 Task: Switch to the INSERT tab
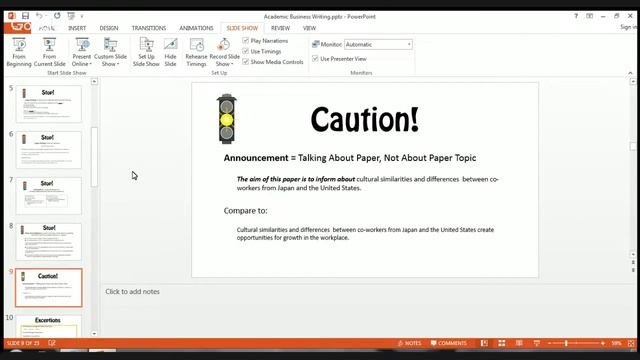[77, 28]
